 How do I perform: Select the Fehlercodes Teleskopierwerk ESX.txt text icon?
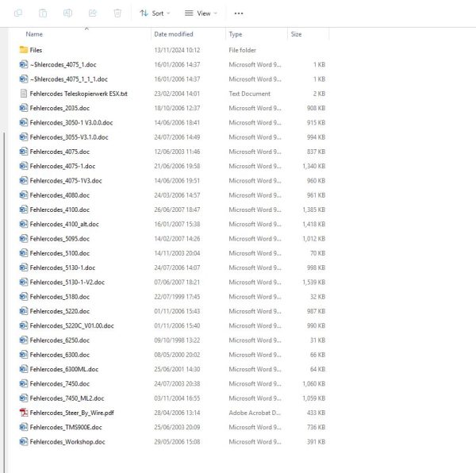click(23, 94)
